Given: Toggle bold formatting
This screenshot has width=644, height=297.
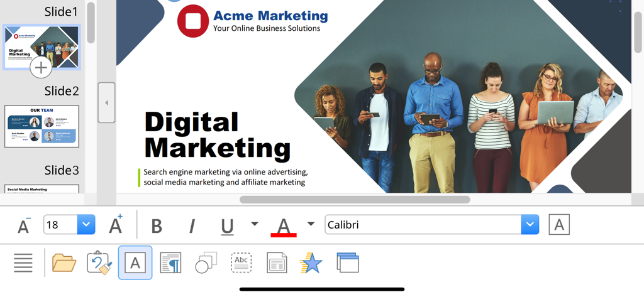Looking at the screenshot, I should [x=157, y=225].
